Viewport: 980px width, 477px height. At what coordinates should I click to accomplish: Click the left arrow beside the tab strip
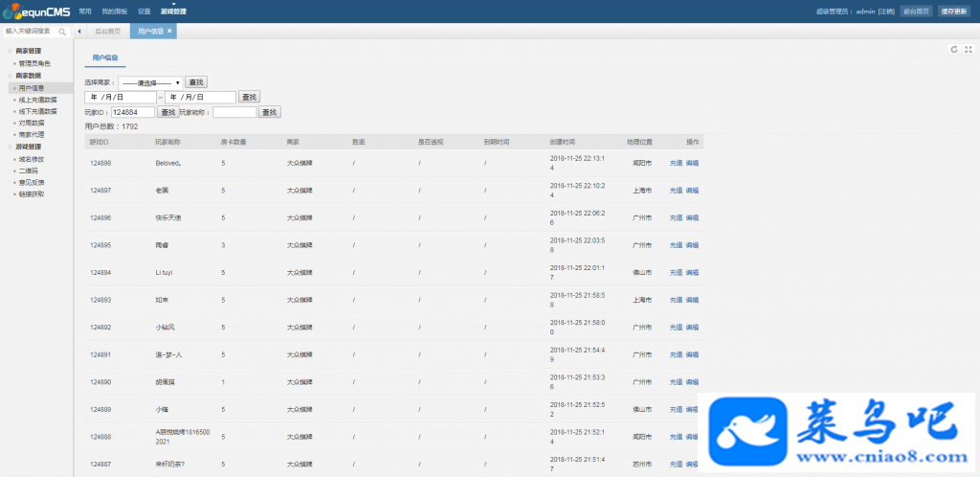coord(79,32)
